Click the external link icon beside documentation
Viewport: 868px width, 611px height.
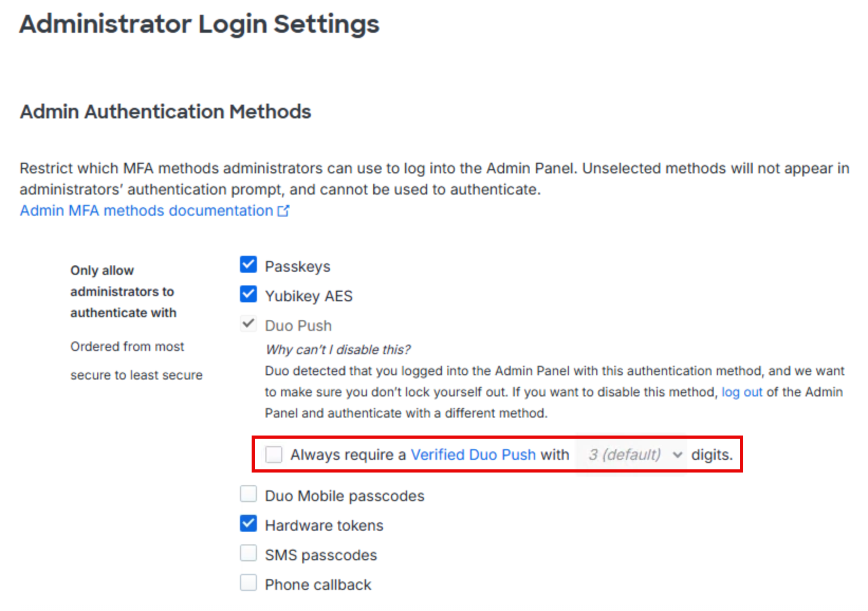(x=284, y=211)
